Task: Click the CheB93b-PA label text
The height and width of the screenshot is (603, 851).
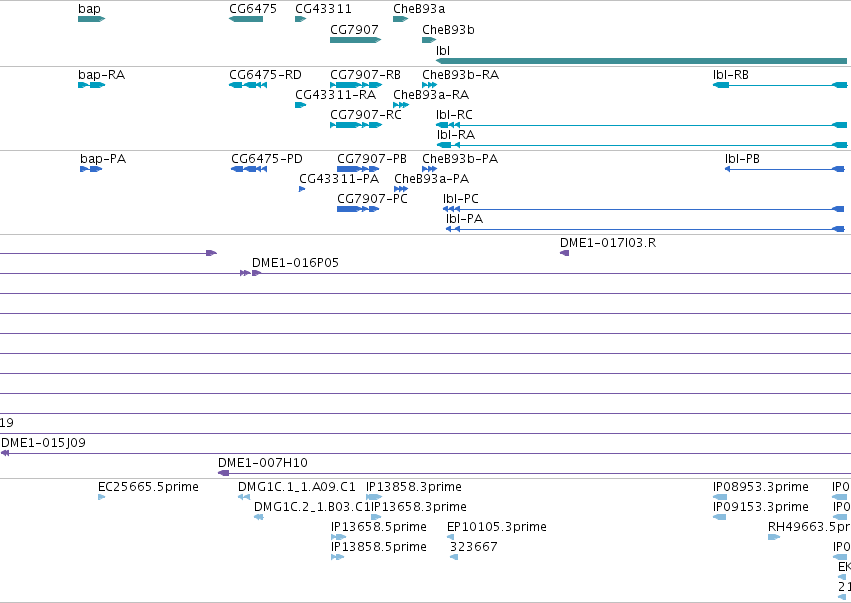Action: pos(460,159)
